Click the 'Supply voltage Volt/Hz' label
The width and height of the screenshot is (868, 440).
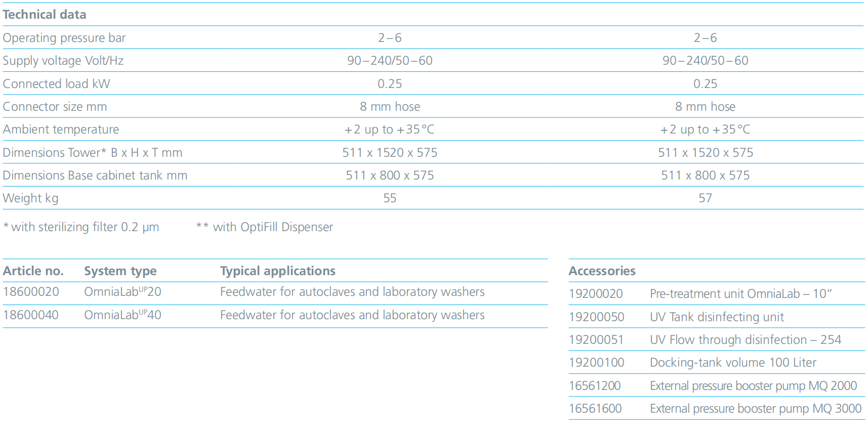(x=63, y=61)
